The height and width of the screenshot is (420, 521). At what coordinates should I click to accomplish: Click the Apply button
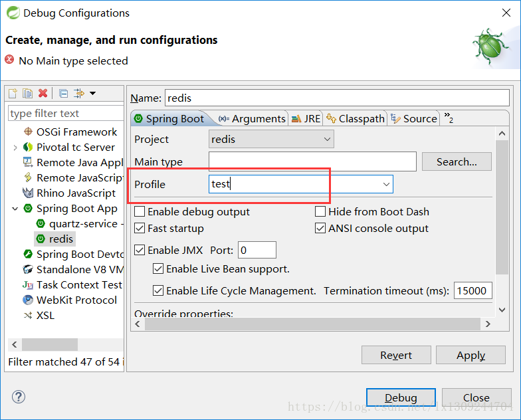pos(470,355)
